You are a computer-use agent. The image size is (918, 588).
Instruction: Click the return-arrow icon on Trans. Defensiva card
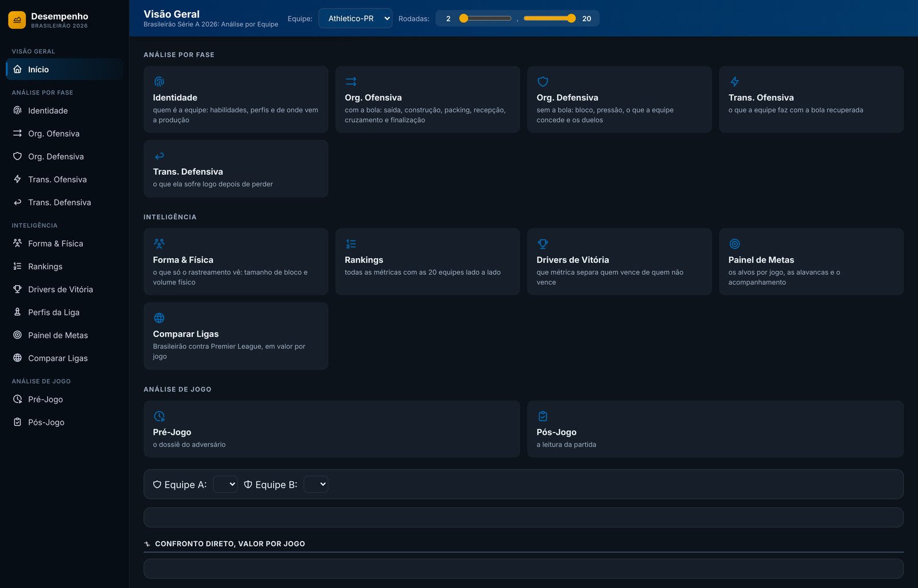click(160, 156)
